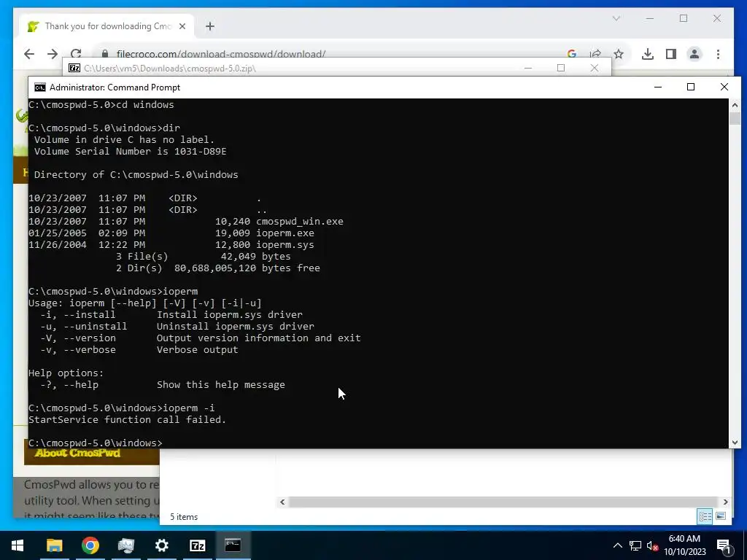The width and height of the screenshot is (747, 560).
Task: Minimize the Command Prompt window
Action: pos(658,87)
